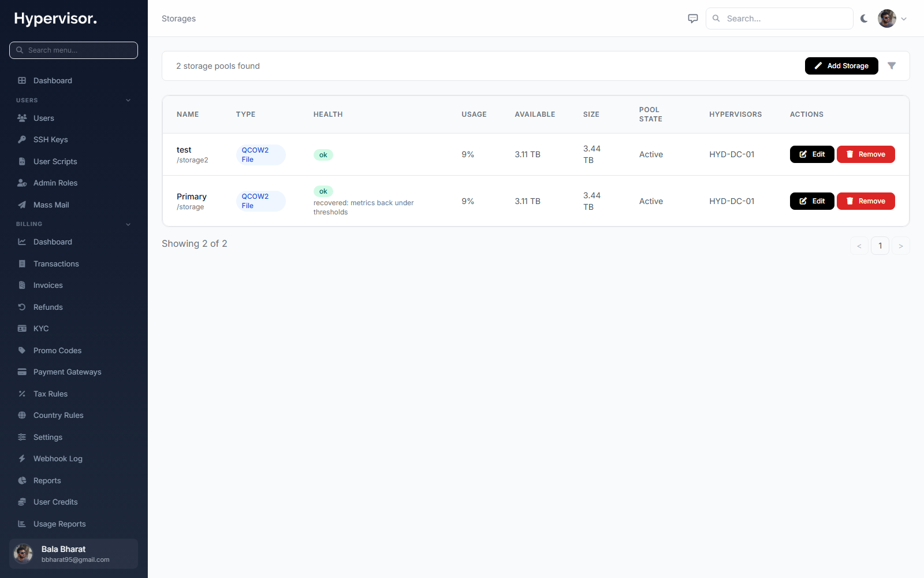The height and width of the screenshot is (578, 924).
Task: Click the Storages breadcrumb title
Action: pos(178,18)
